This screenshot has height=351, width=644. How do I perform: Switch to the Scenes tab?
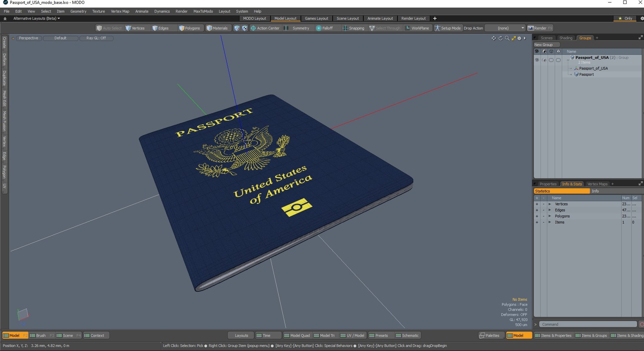[546, 38]
